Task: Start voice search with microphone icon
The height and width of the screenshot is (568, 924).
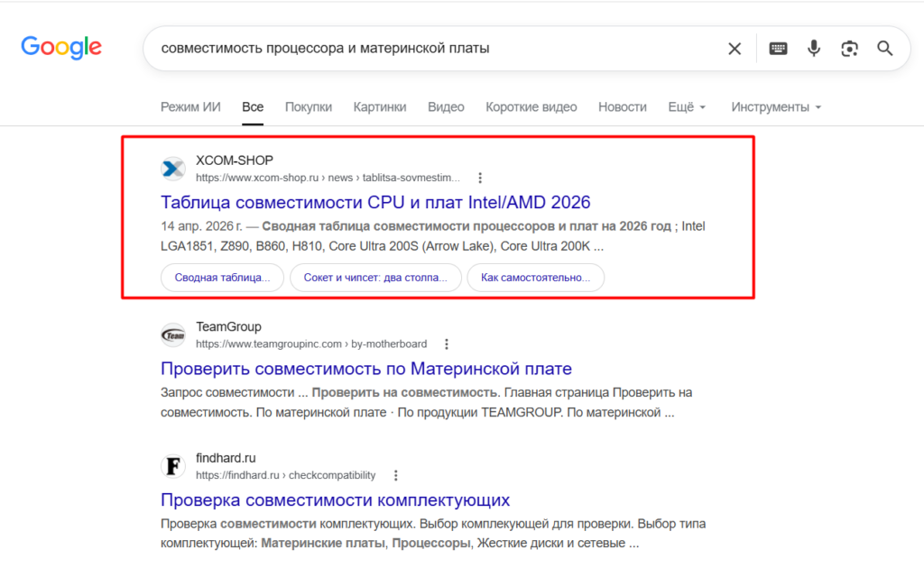Action: (814, 49)
